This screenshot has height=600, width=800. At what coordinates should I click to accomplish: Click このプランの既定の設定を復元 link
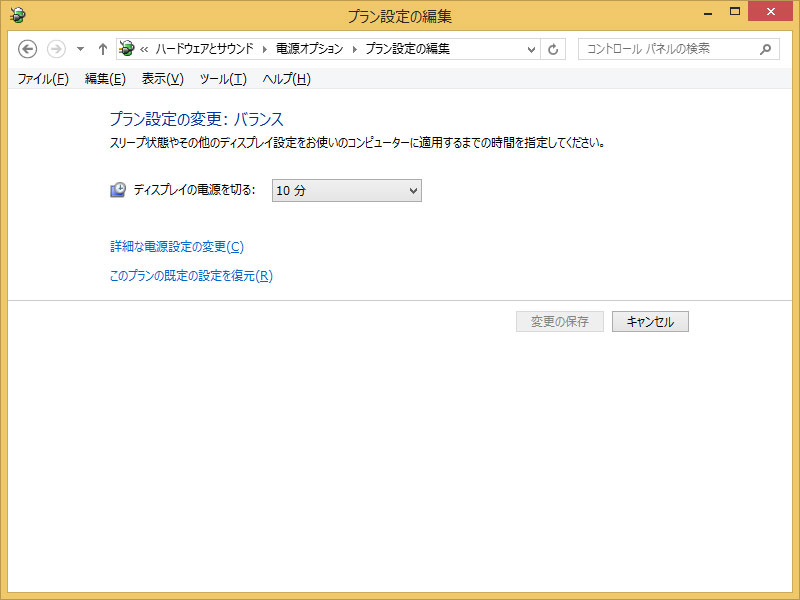tap(190, 276)
